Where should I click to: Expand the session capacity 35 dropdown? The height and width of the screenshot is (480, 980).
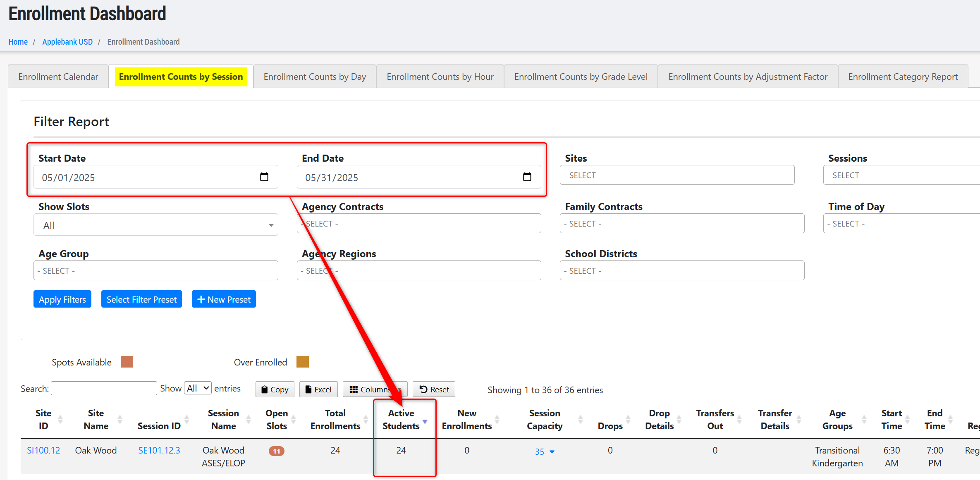tap(552, 452)
